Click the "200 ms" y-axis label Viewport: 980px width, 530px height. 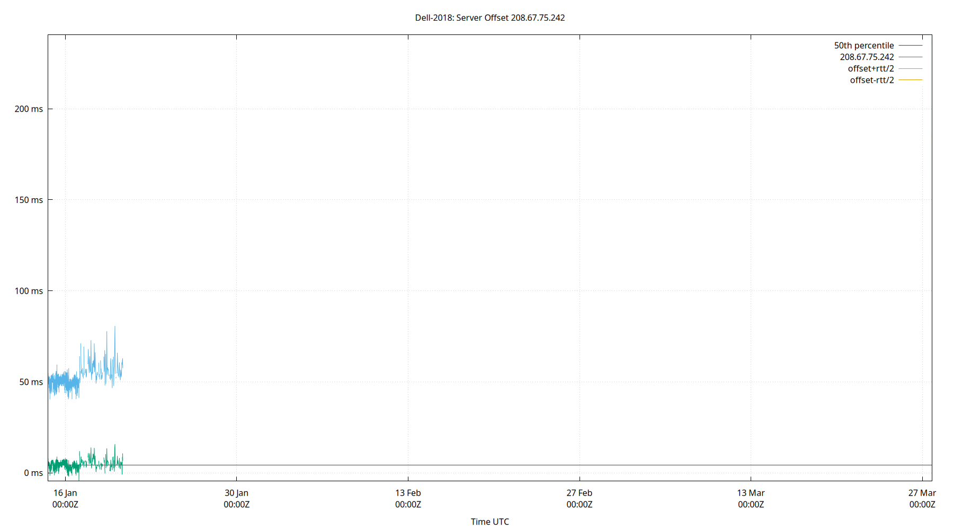[x=29, y=109]
